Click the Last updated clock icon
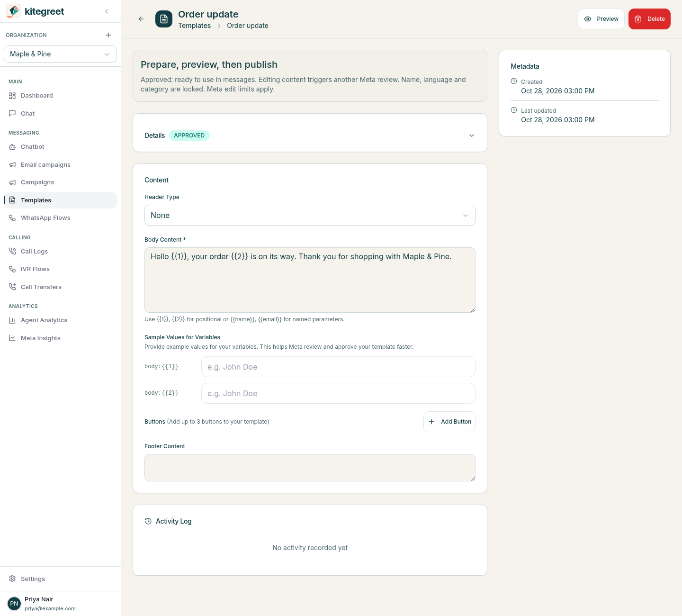 point(514,110)
